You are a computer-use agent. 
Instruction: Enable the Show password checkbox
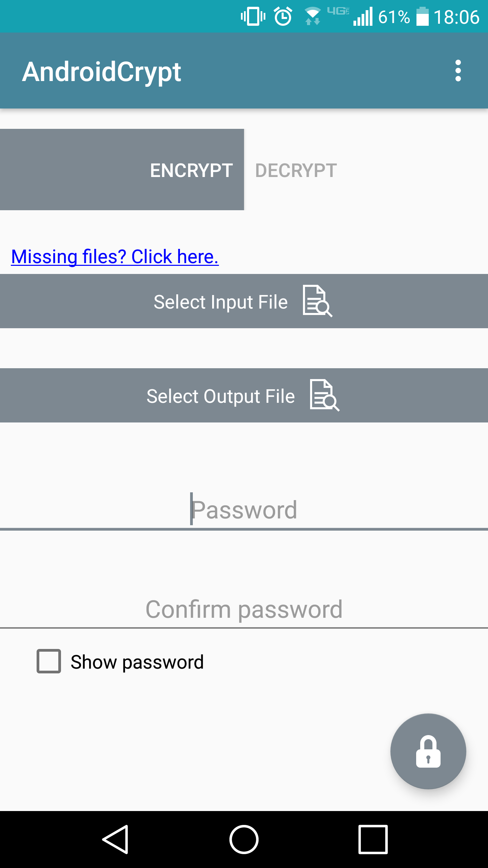click(x=49, y=661)
